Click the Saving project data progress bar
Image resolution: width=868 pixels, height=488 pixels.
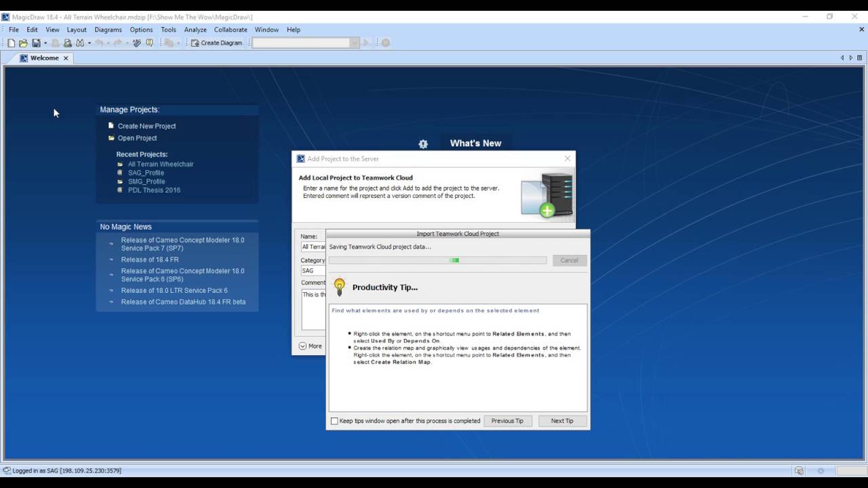438,260
